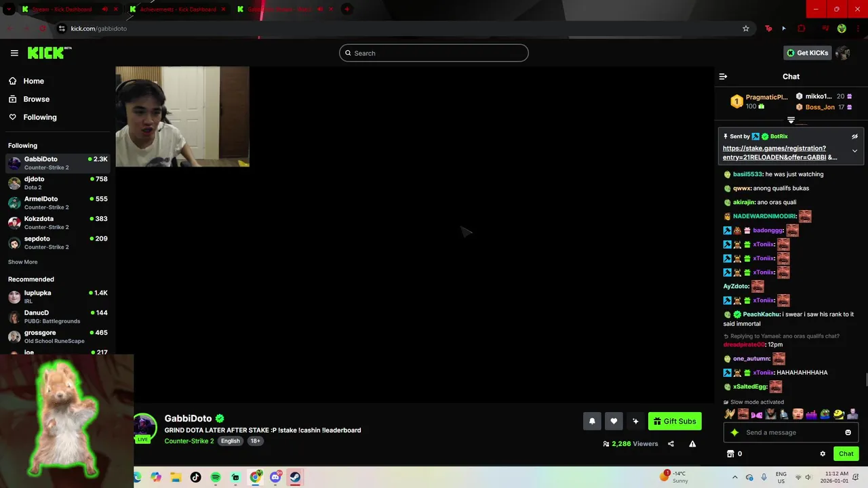The height and width of the screenshot is (488, 868).
Task: Click the English language tag
Action: (230, 441)
